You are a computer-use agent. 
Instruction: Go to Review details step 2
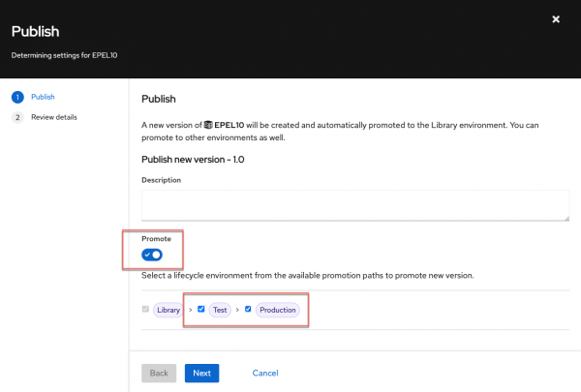(54, 117)
